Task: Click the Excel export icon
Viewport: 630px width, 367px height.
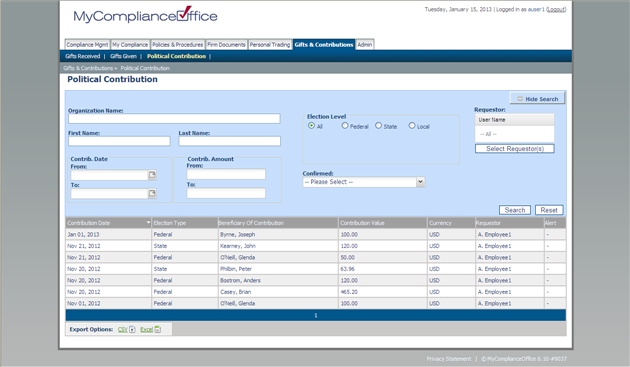Action: pos(158,330)
